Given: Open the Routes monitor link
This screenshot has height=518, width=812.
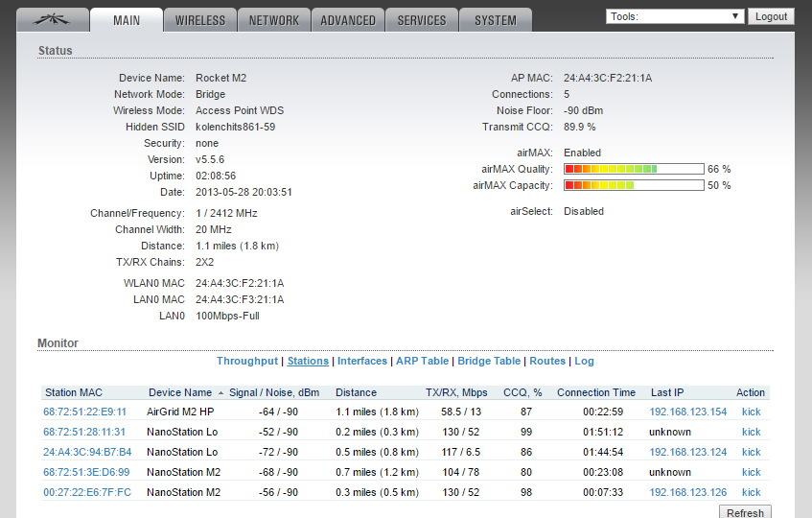Looking at the screenshot, I should [547, 361].
